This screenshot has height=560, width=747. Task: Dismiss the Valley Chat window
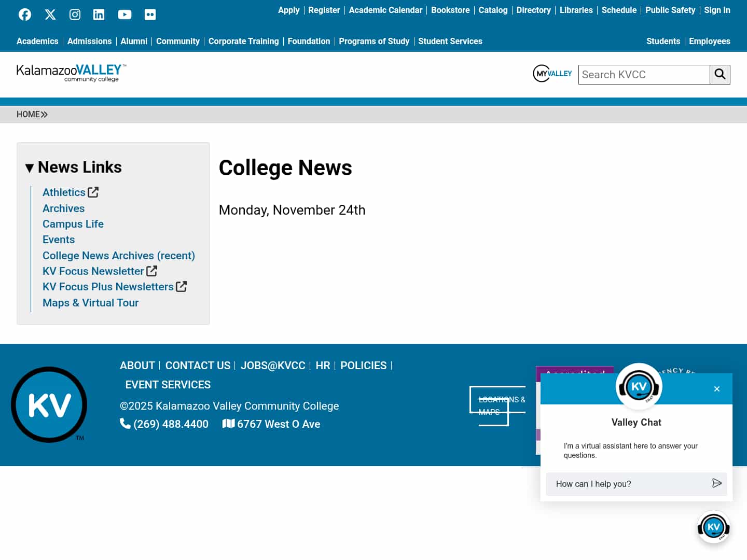point(716,388)
